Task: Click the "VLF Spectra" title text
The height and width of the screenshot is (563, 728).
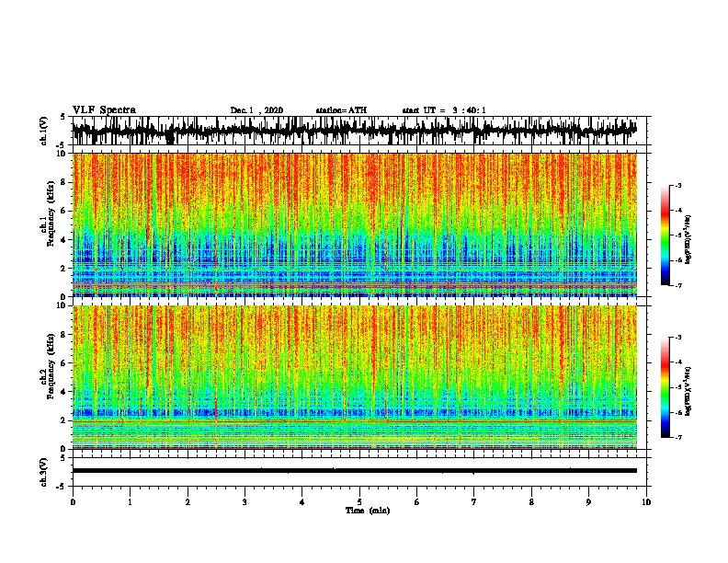Action: 104,110
